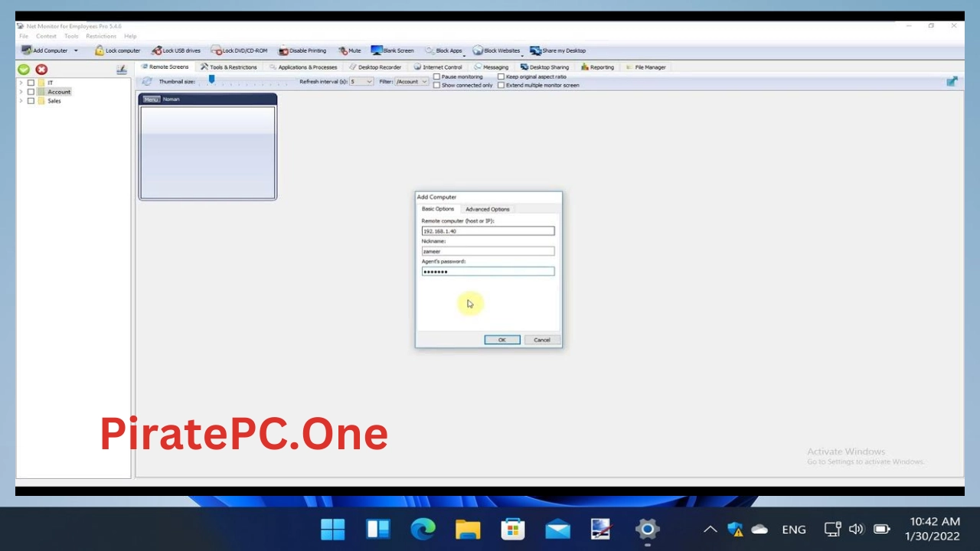The image size is (980, 551).
Task: Adjust the Thumbnail size slider handle
Action: [x=211, y=80]
